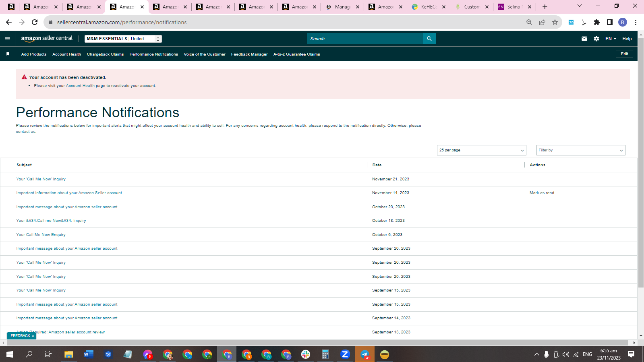Image resolution: width=644 pixels, height=362 pixels.
Task: Click the Help link in the header
Action: point(627,39)
